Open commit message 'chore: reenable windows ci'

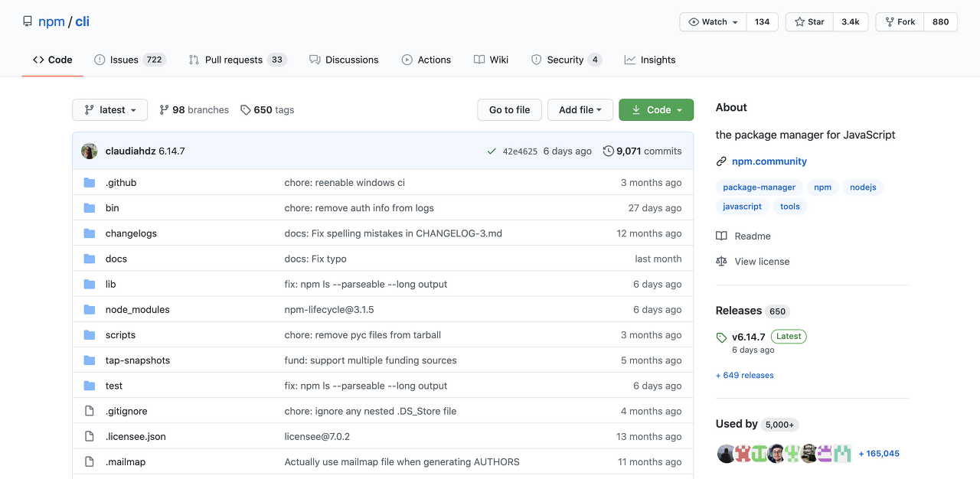click(x=345, y=183)
